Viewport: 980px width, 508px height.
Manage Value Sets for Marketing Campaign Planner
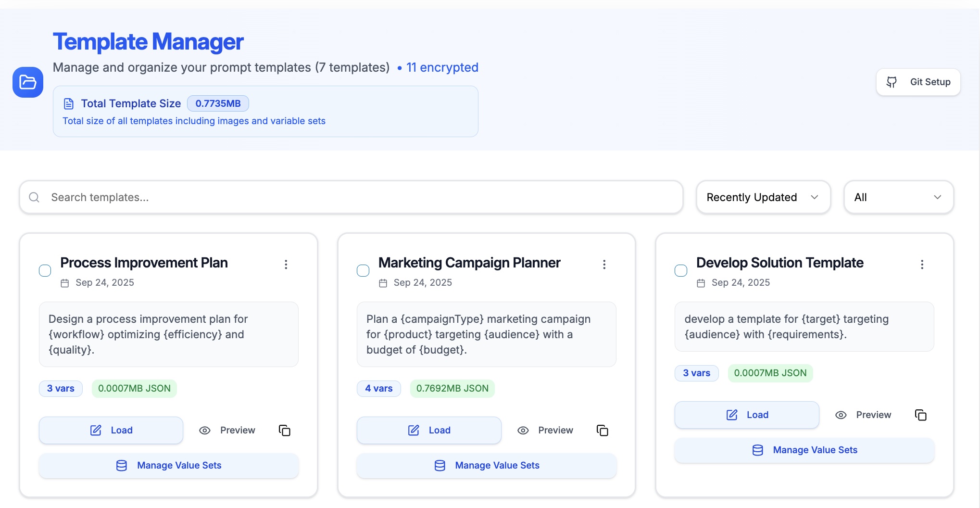point(487,466)
